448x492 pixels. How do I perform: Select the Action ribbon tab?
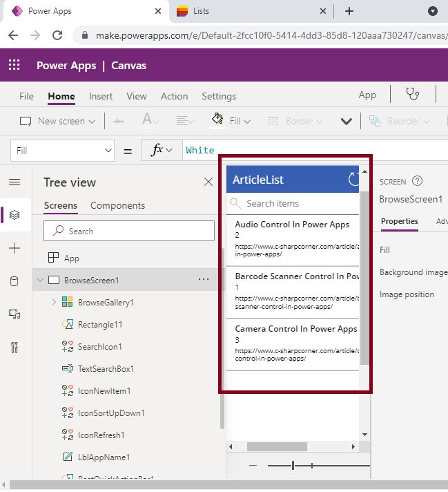[x=175, y=96]
